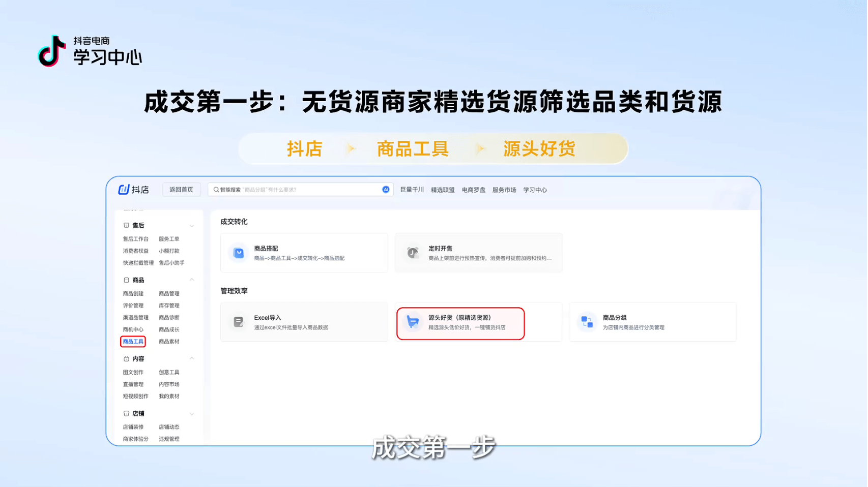Select 服务工单 in sidebar

(x=169, y=239)
